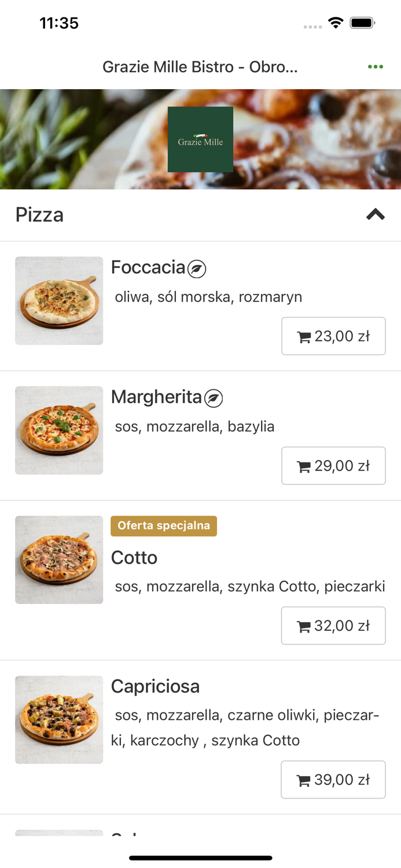
Task: Open the Margherita pizza thumbnail photo
Action: 58,430
